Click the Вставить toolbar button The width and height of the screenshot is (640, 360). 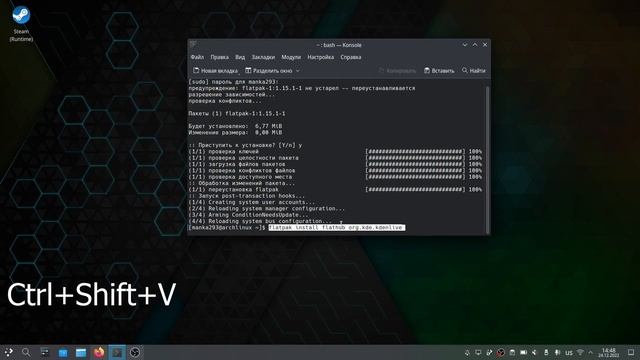coord(439,71)
